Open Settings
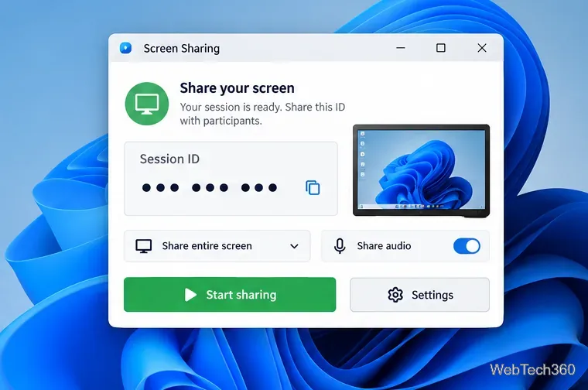The width and height of the screenshot is (588, 390). pyautogui.click(x=419, y=295)
